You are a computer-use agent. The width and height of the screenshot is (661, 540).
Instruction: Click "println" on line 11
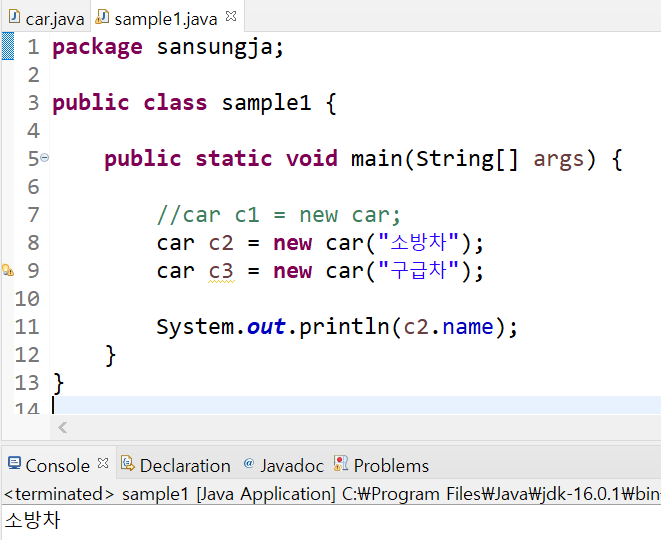(x=344, y=327)
